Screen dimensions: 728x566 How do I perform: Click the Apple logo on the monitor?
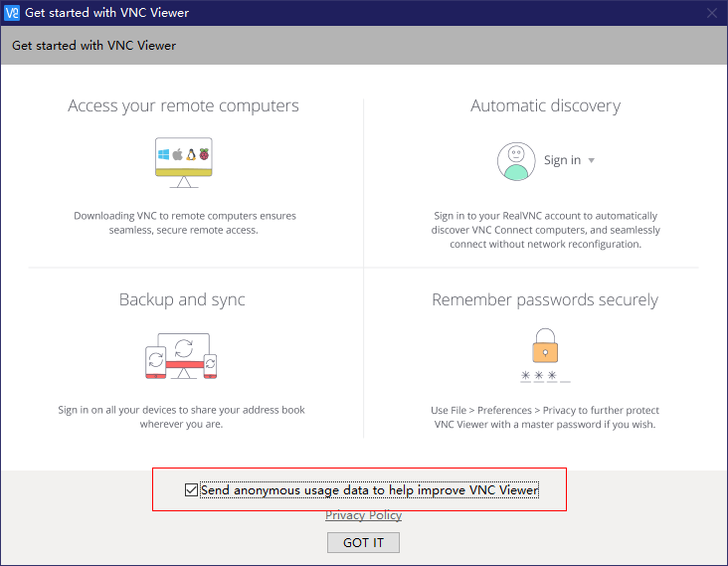tap(177, 154)
